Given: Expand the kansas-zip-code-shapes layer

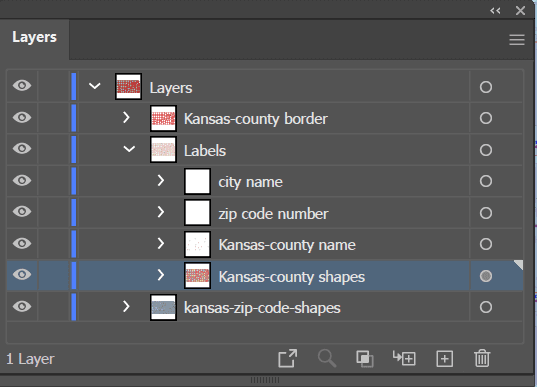Looking at the screenshot, I should click(126, 307).
